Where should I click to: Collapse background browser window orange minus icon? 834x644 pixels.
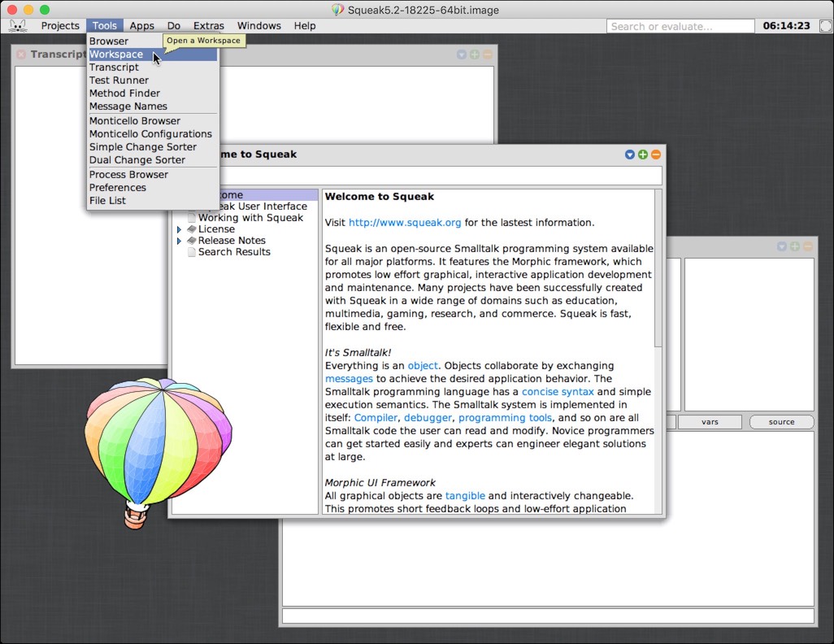pos(808,246)
